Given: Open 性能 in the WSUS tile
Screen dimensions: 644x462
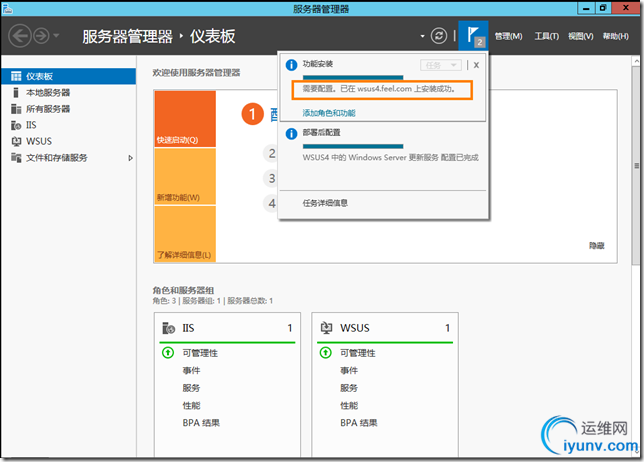Looking at the screenshot, I should coord(349,406).
